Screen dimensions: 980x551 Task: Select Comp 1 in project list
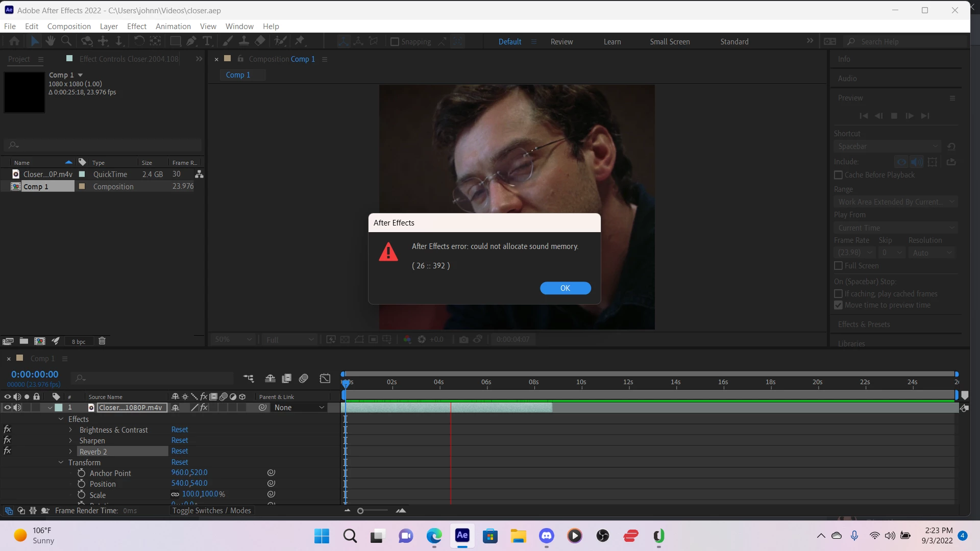coord(36,187)
